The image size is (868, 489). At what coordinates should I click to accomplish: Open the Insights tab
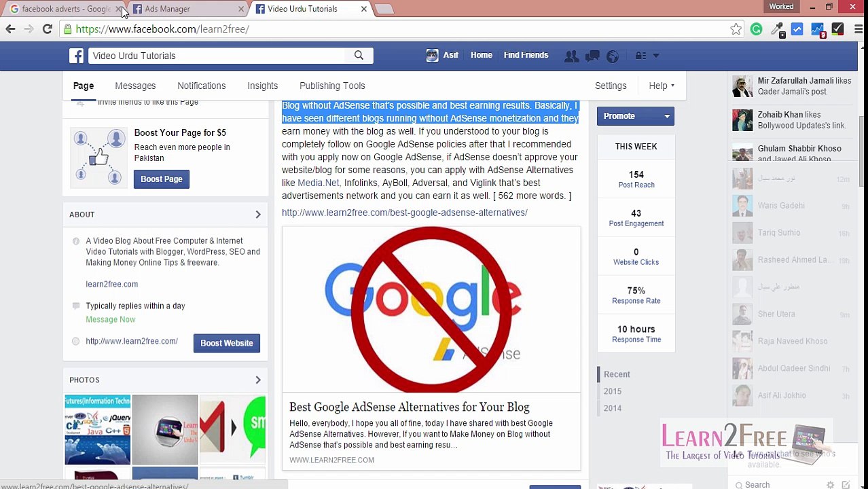(262, 86)
